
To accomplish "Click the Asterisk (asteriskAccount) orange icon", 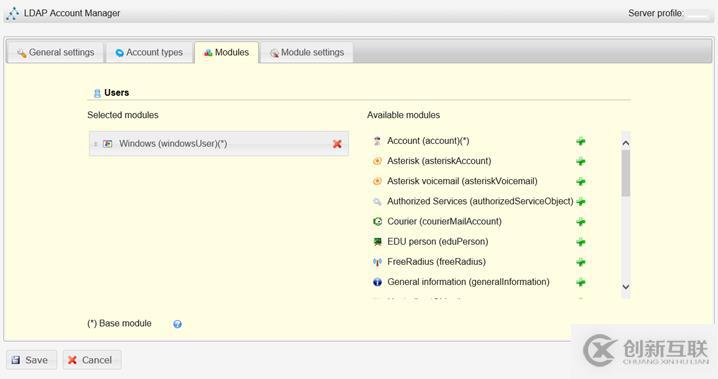I will [x=377, y=161].
